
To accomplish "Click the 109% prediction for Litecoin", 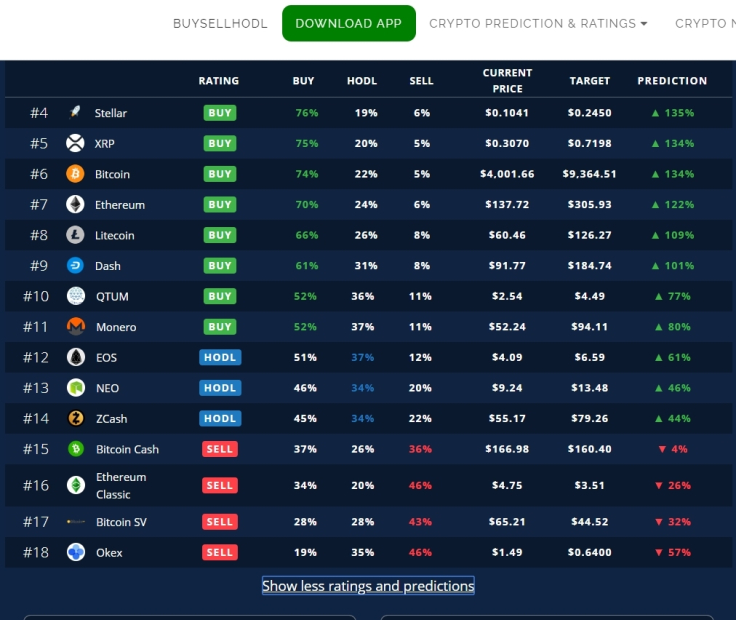I will [x=673, y=235].
